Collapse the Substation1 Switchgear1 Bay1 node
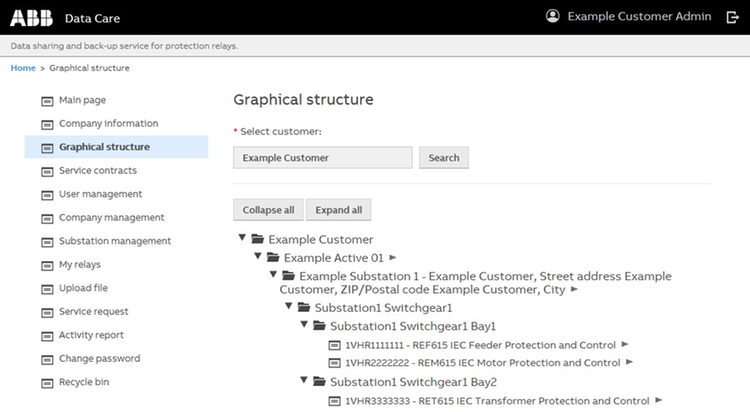This screenshot has height=412, width=750. pyautogui.click(x=304, y=324)
